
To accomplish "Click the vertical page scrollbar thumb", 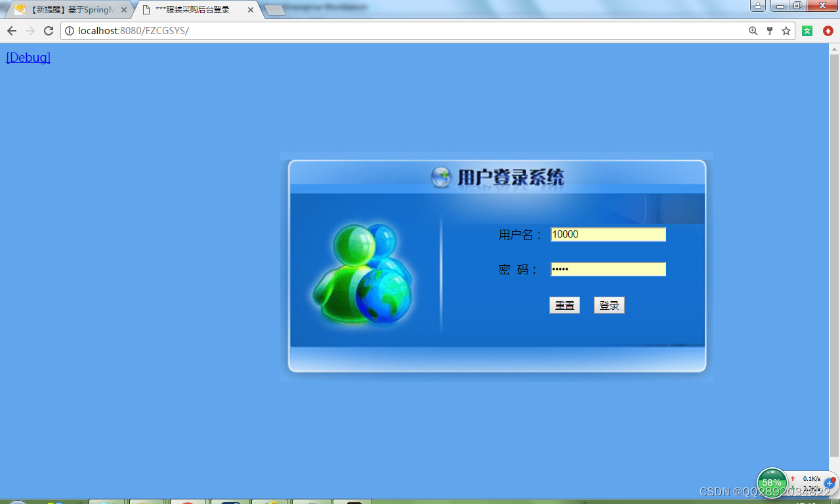I will (x=835, y=256).
